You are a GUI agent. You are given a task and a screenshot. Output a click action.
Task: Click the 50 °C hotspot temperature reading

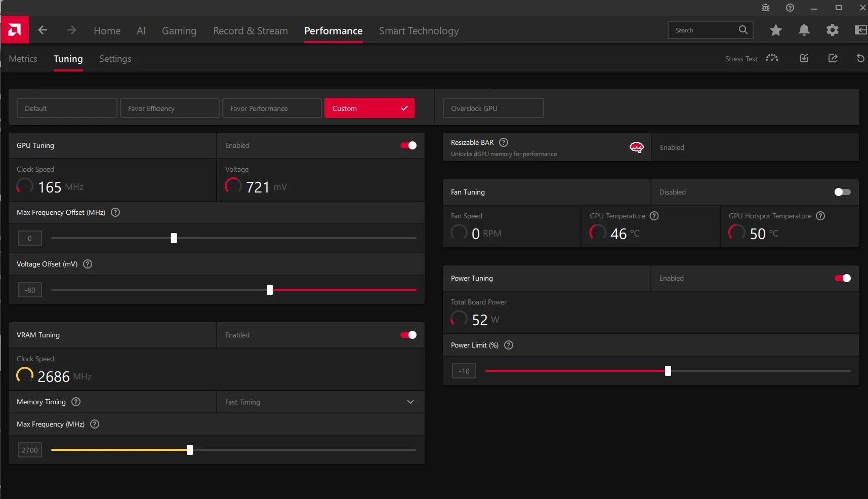764,234
